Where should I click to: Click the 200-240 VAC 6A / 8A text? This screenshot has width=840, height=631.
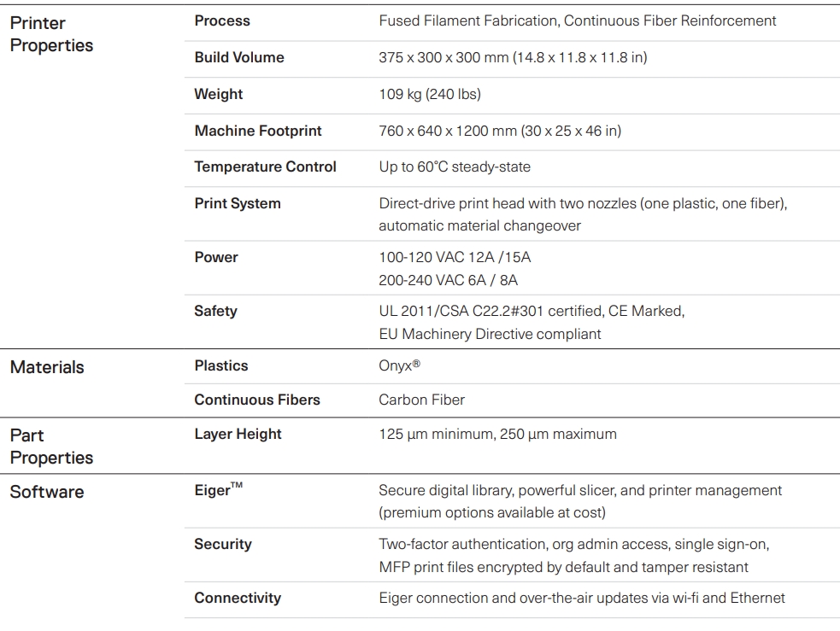coord(449,280)
